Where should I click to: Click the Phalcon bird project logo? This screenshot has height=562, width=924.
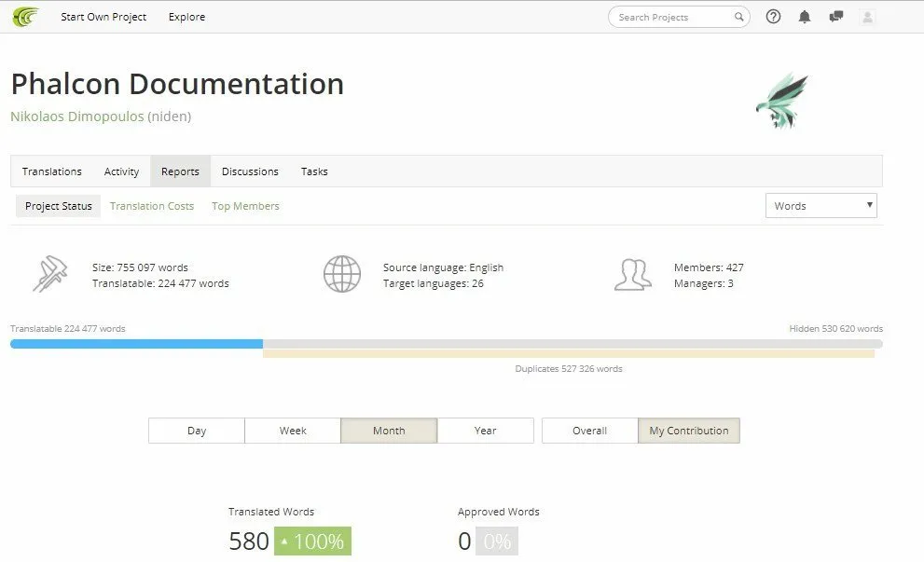[x=782, y=101]
